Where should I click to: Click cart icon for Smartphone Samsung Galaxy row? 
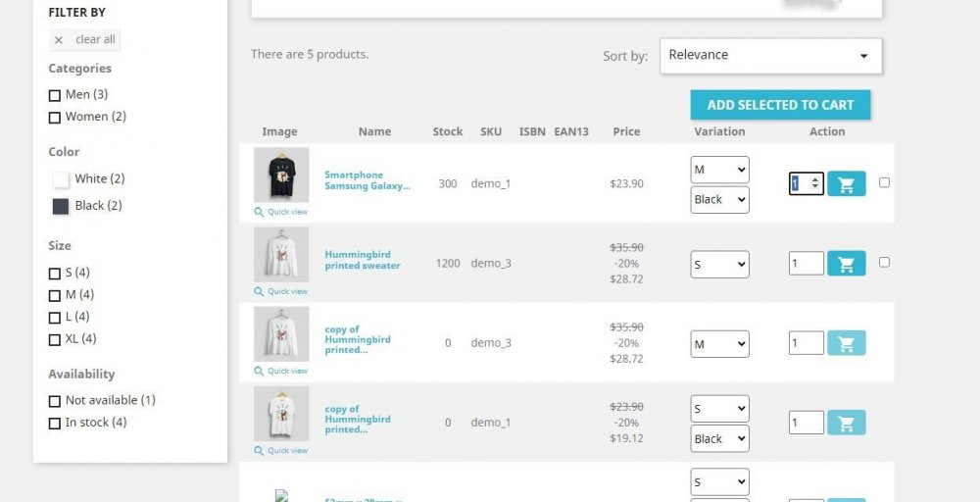point(846,183)
